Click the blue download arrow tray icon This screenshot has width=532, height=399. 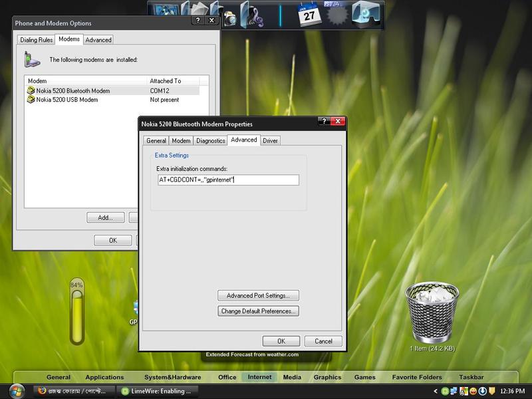(x=482, y=391)
